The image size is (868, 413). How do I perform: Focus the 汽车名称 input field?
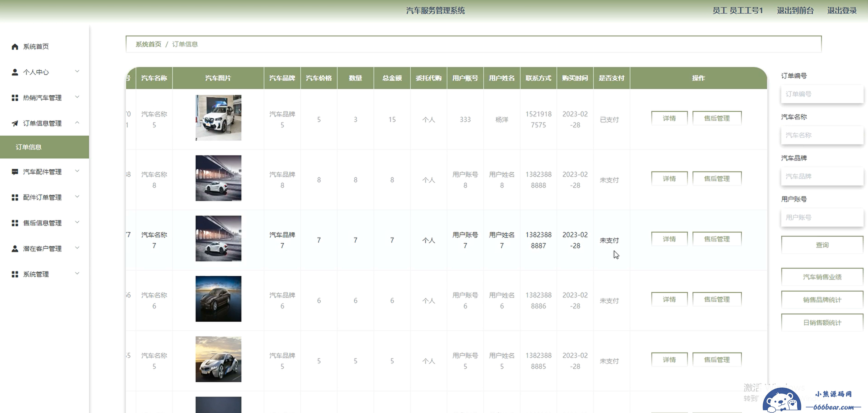click(822, 135)
